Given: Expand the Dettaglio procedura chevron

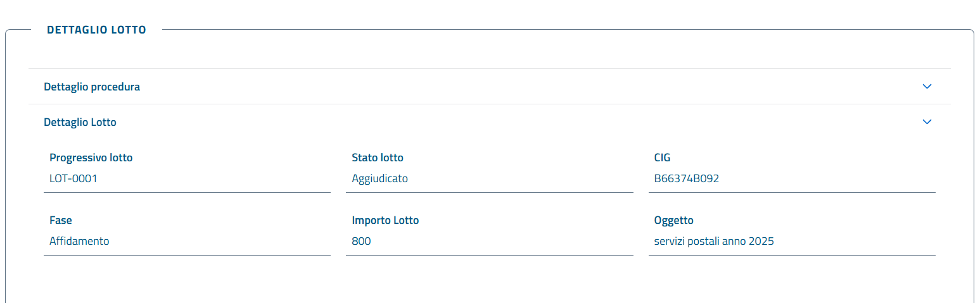Looking at the screenshot, I should (x=927, y=87).
